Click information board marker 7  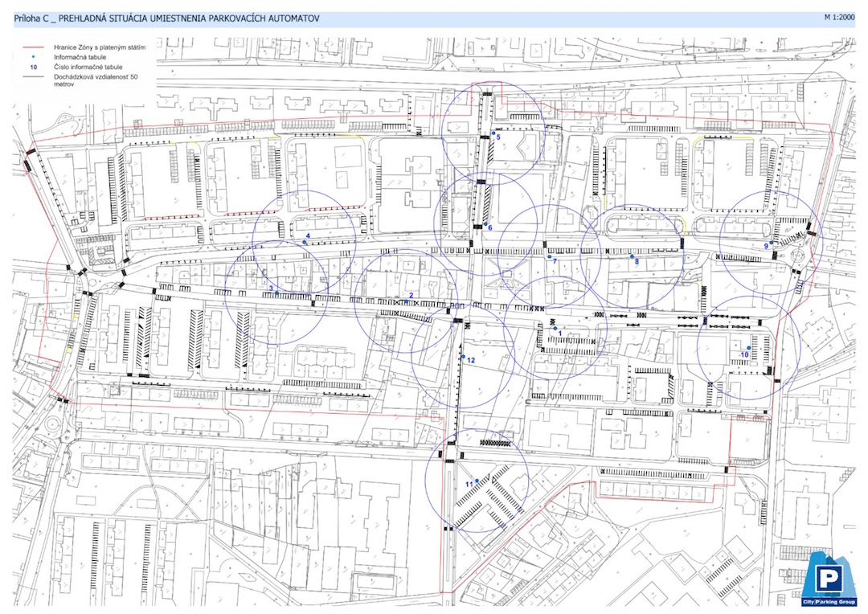pyautogui.click(x=549, y=258)
